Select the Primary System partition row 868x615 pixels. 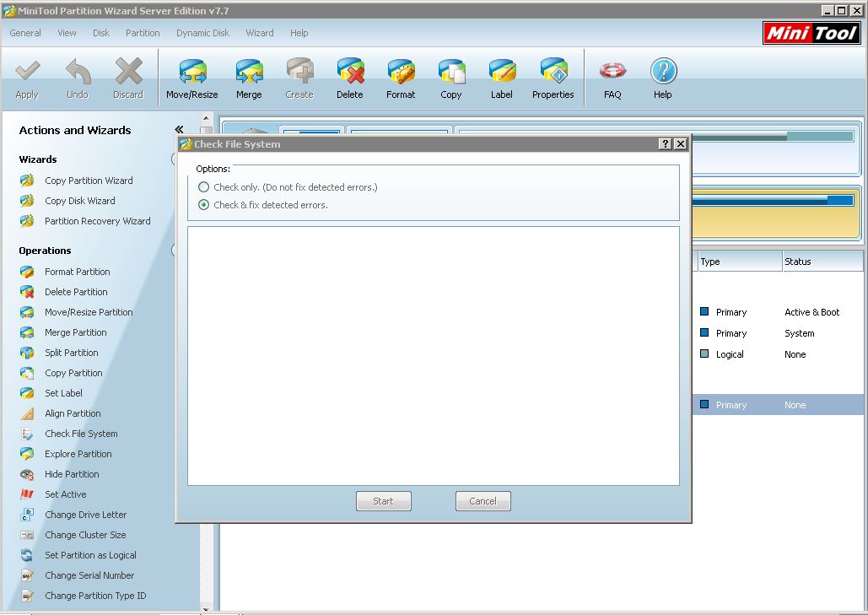click(778, 333)
